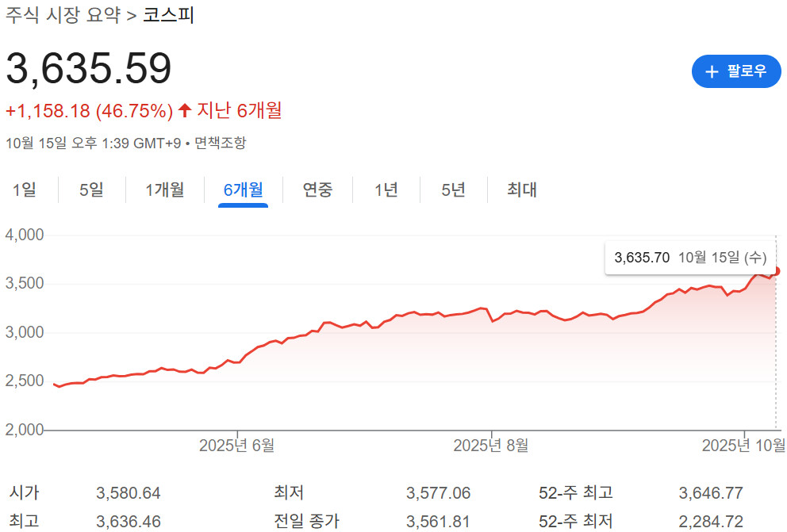Select the 6개월 chart tab
Viewport: 787px width, 532px height.
coord(243,189)
